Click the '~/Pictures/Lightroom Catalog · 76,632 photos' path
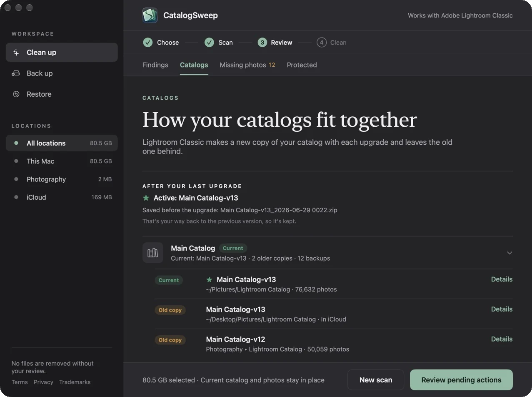This screenshot has width=532, height=397. pyautogui.click(x=271, y=289)
